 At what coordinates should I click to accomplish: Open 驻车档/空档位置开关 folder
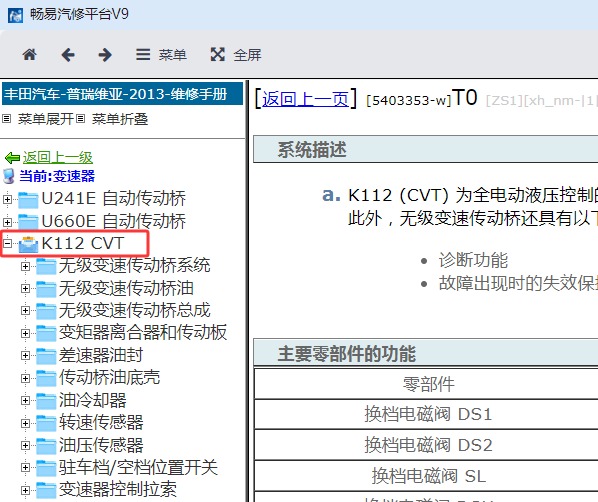pyautogui.click(x=138, y=467)
